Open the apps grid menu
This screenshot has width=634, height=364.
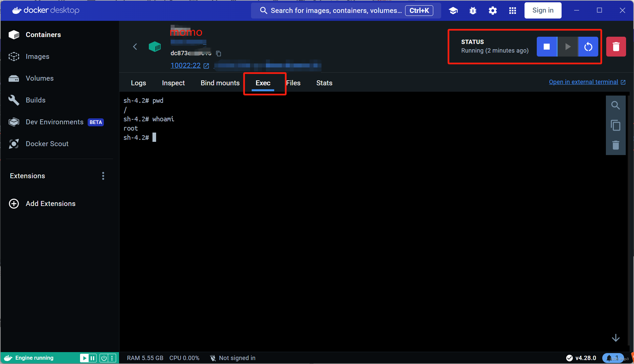(513, 11)
